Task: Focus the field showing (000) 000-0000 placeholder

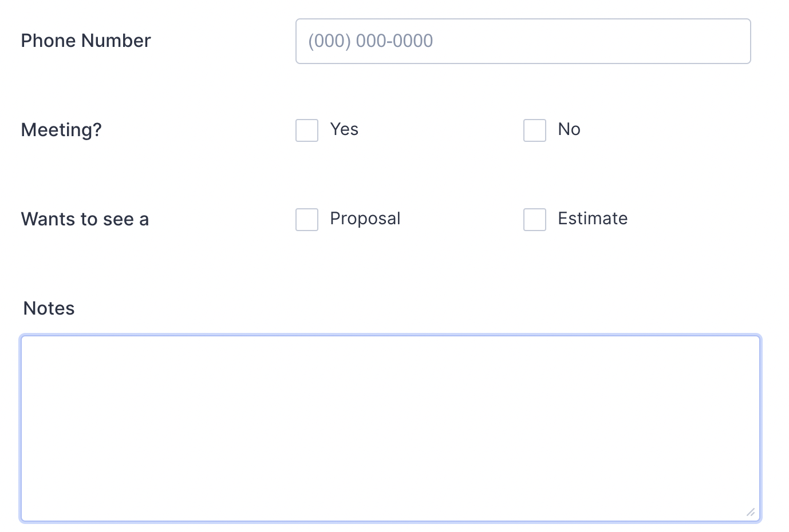Action: point(523,41)
